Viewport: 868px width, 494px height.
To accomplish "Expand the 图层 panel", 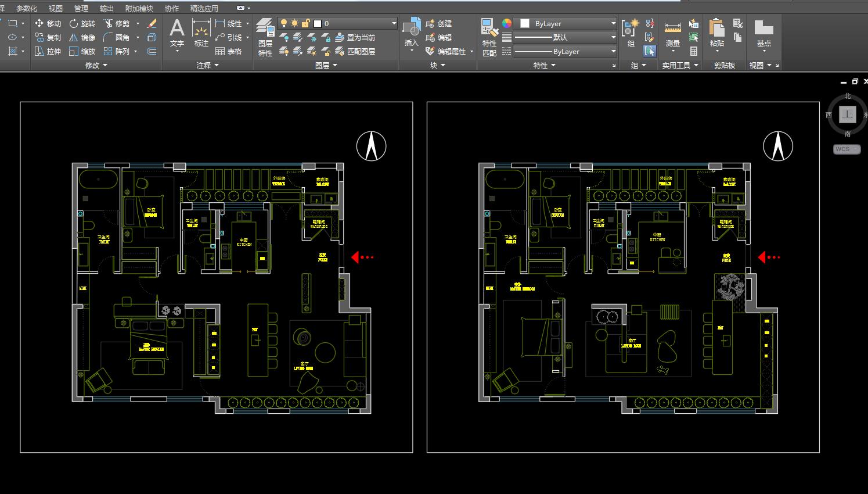I will [x=326, y=65].
